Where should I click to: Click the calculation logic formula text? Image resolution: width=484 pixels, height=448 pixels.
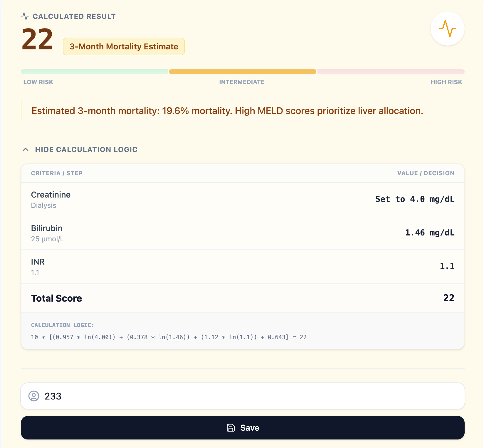click(169, 337)
